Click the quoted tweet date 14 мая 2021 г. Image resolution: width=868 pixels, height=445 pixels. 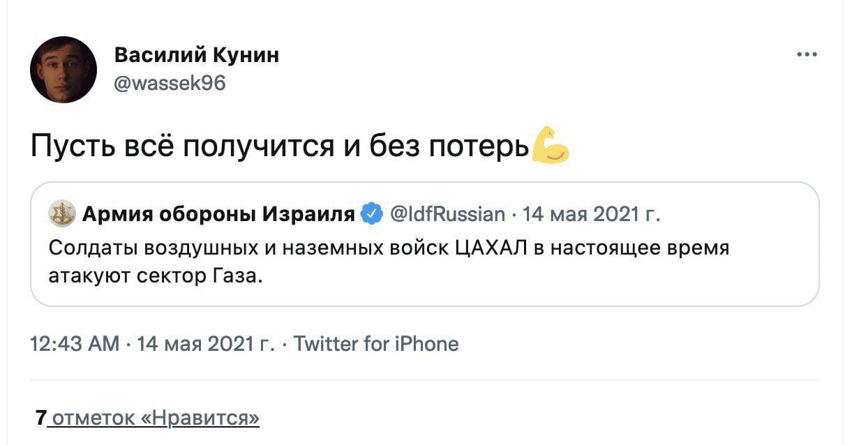tap(590, 214)
